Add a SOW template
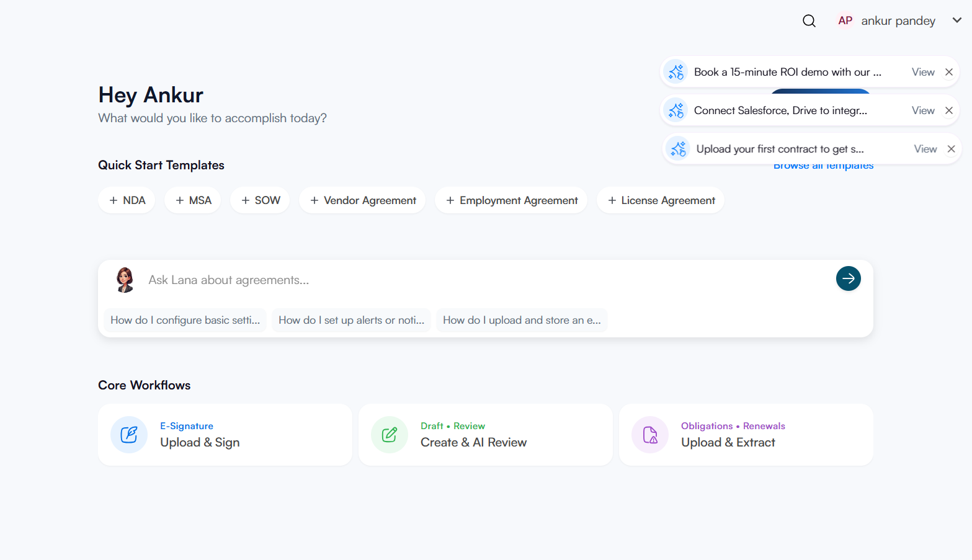Image resolution: width=972 pixels, height=560 pixels. pos(260,200)
